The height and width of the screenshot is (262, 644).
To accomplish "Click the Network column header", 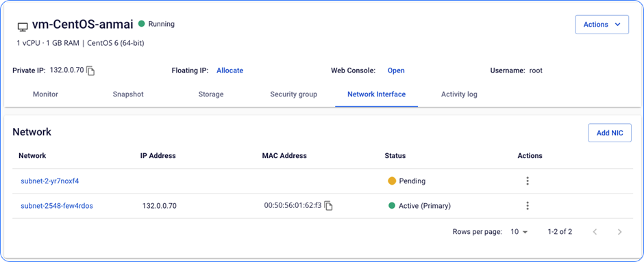I will pos(32,156).
